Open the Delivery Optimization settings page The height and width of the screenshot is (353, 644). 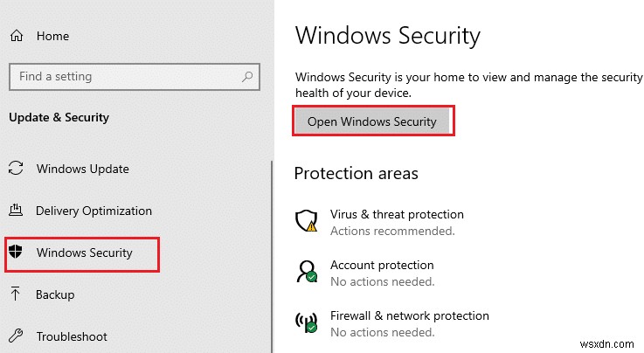93,211
